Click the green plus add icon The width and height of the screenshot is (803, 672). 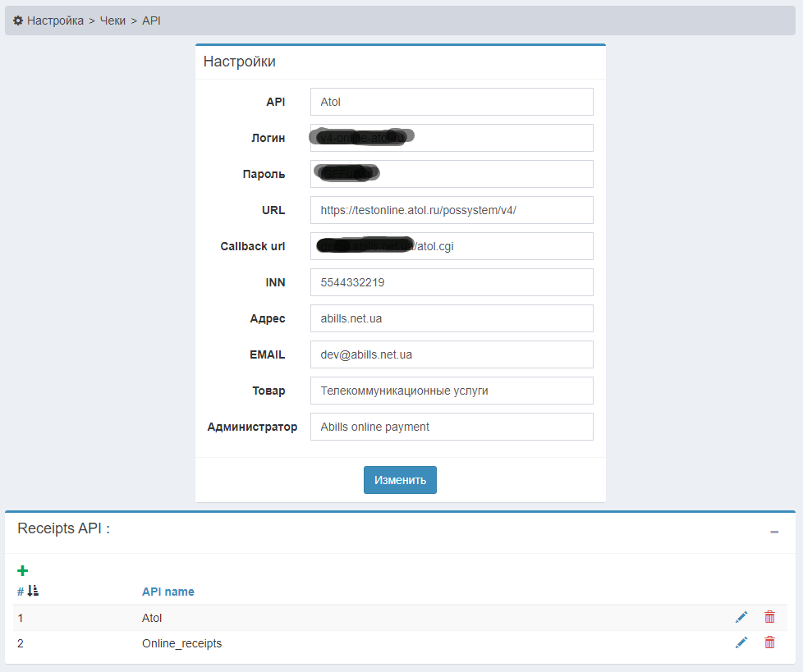pyautogui.click(x=23, y=570)
